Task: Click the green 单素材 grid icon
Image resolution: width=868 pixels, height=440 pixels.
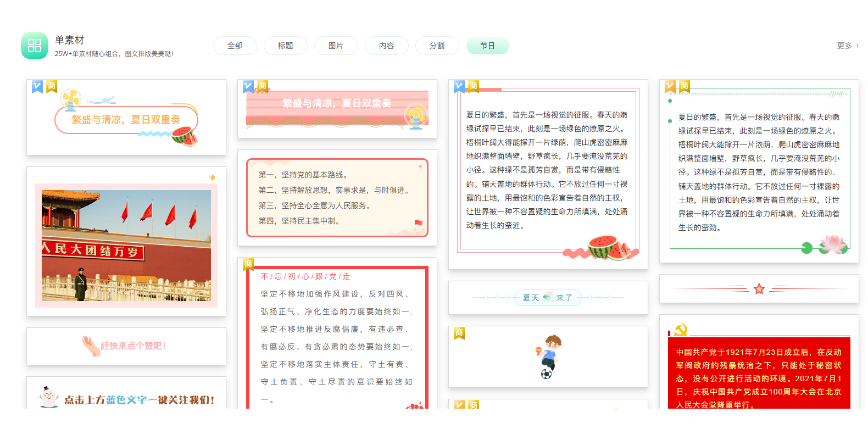Action: point(35,46)
